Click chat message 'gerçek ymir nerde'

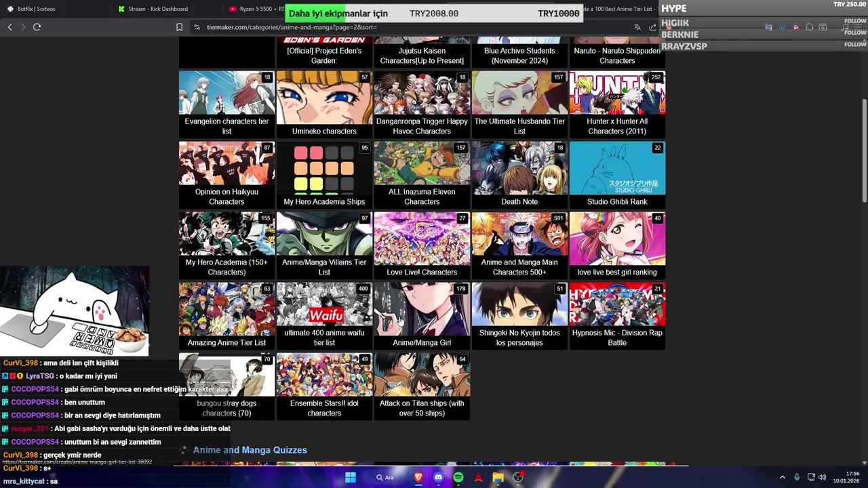tap(72, 455)
